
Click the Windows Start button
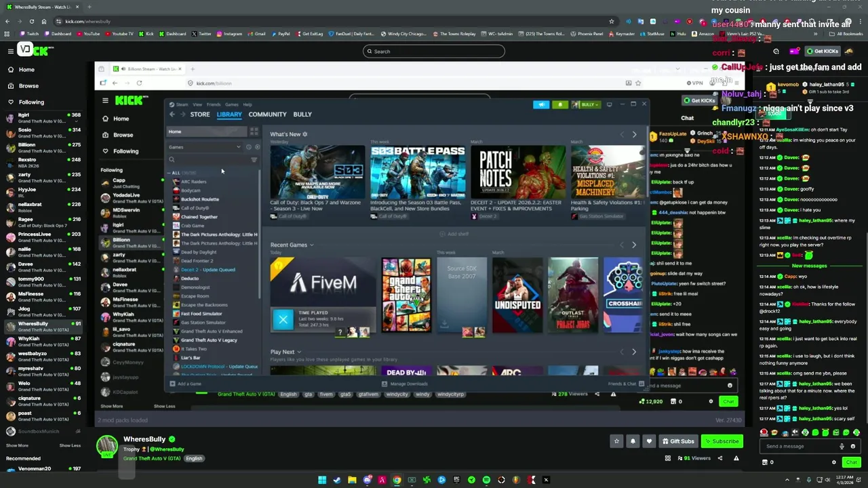322,480
